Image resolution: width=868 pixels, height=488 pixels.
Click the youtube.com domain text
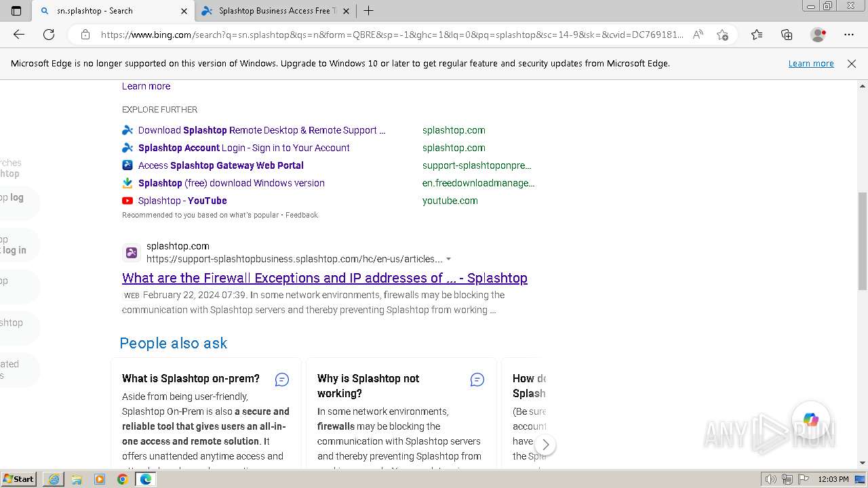click(x=450, y=201)
